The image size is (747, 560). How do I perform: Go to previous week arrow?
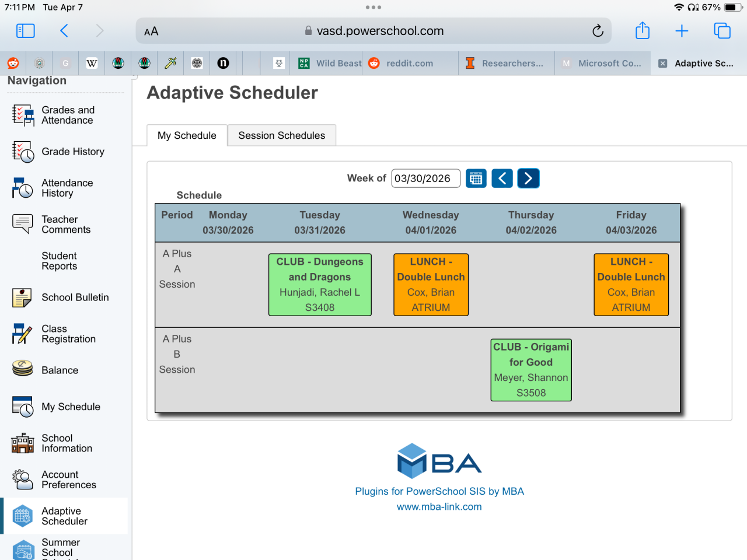502,178
